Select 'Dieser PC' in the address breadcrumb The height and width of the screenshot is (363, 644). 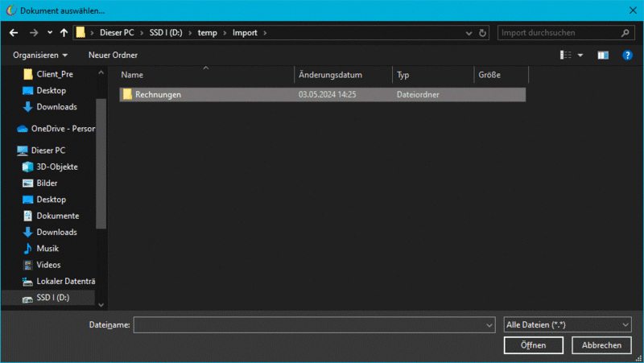pyautogui.click(x=117, y=32)
